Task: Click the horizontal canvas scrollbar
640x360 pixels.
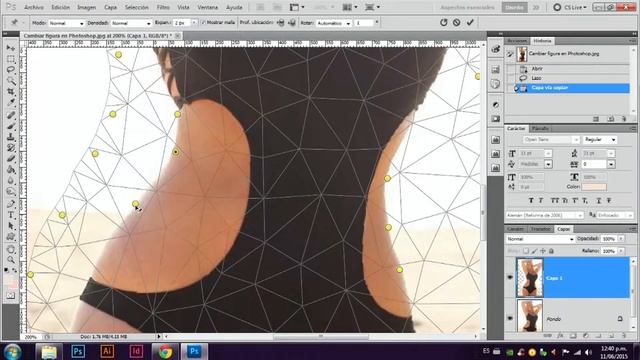Action: (320, 337)
